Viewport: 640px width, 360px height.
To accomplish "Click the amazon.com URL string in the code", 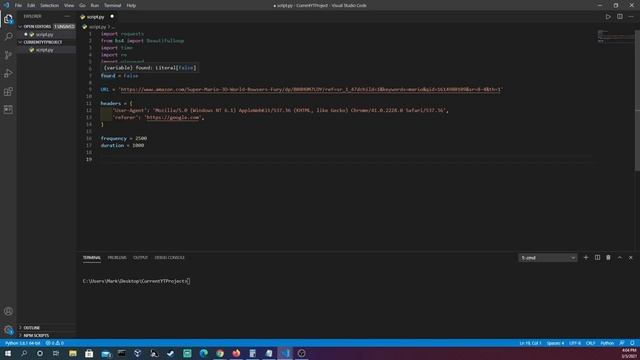I will (310, 89).
